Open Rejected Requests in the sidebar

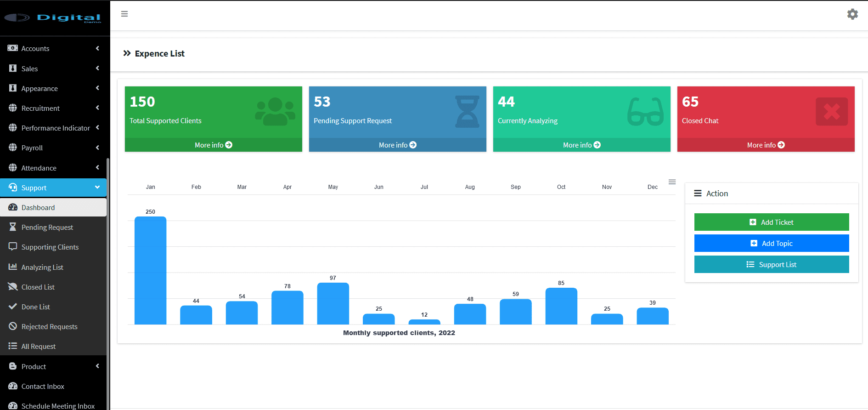[x=49, y=327]
